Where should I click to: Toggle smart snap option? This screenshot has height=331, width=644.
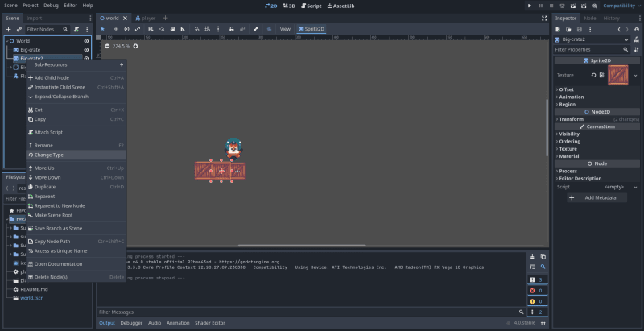[x=196, y=29]
